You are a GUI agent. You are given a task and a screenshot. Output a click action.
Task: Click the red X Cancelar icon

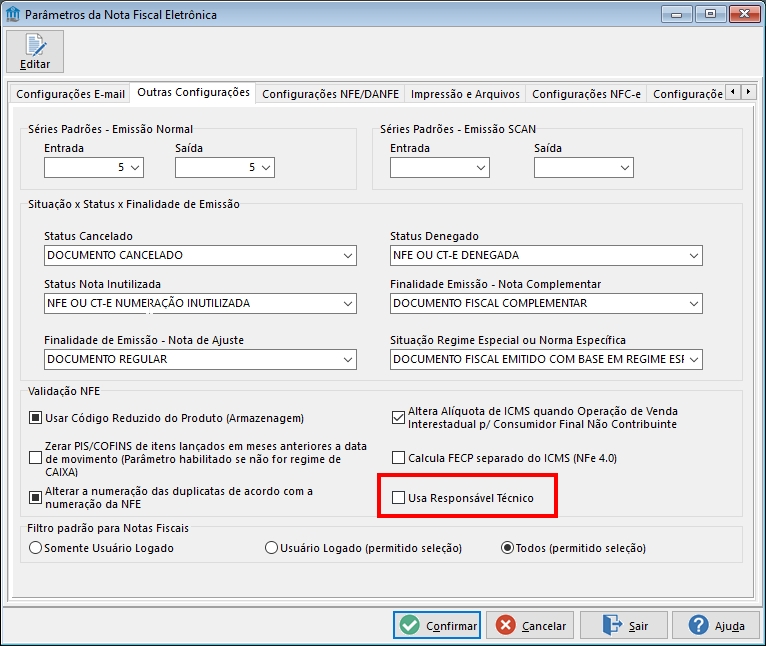[506, 625]
